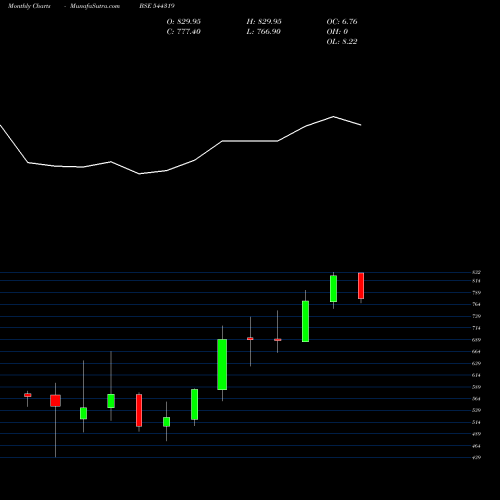This screenshot has height=500, width=500.
Task: Click the 514 price axis label
Action: click(476, 422)
